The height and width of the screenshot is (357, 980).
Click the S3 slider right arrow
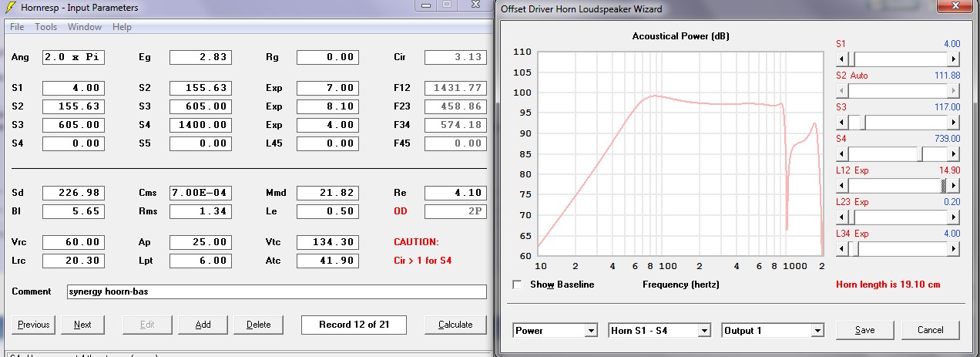pyautogui.click(x=954, y=122)
